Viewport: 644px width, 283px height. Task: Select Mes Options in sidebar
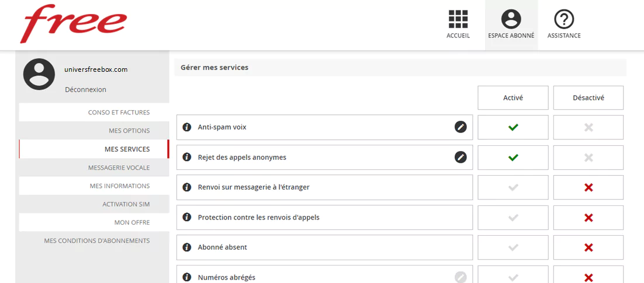[x=129, y=131]
